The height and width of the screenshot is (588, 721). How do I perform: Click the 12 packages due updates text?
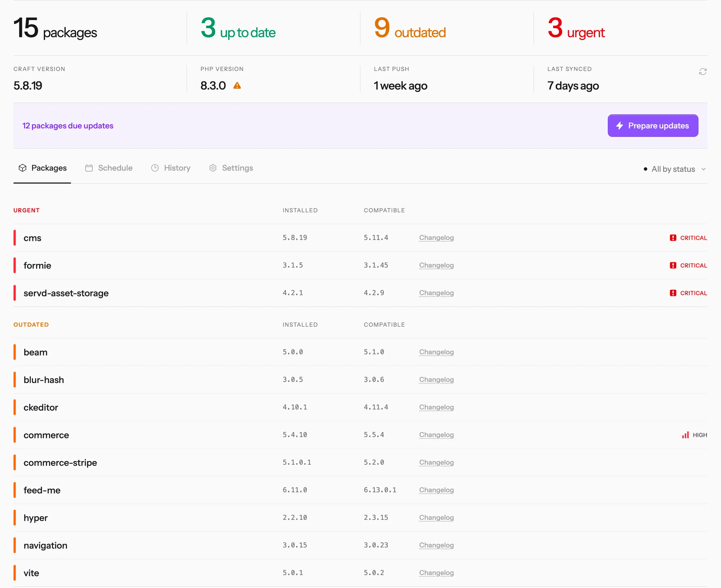click(x=68, y=125)
